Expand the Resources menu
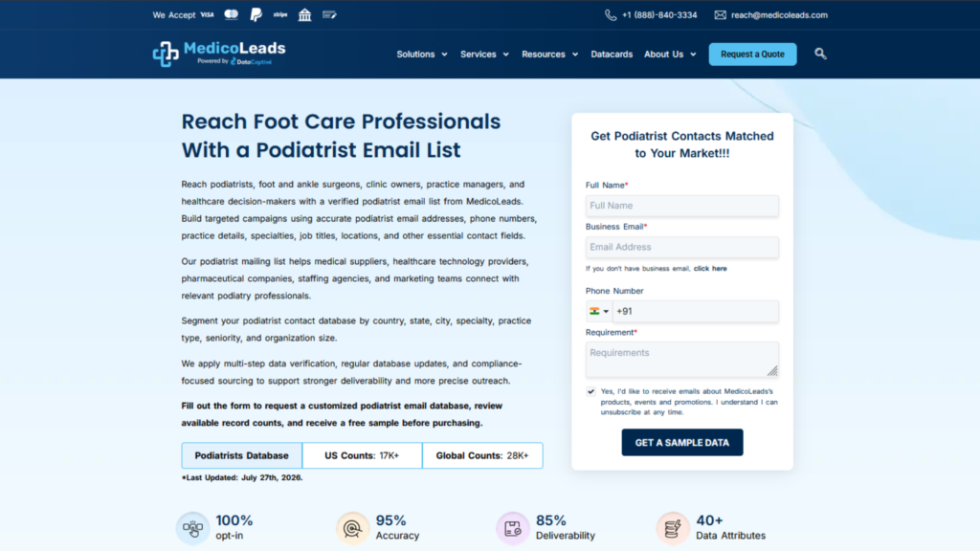 (x=550, y=55)
